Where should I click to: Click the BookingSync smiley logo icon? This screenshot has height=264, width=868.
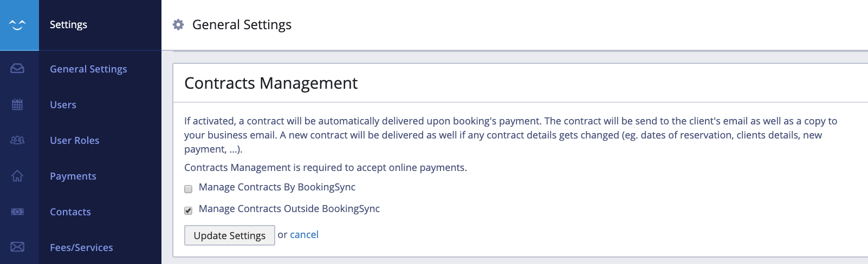click(x=18, y=25)
